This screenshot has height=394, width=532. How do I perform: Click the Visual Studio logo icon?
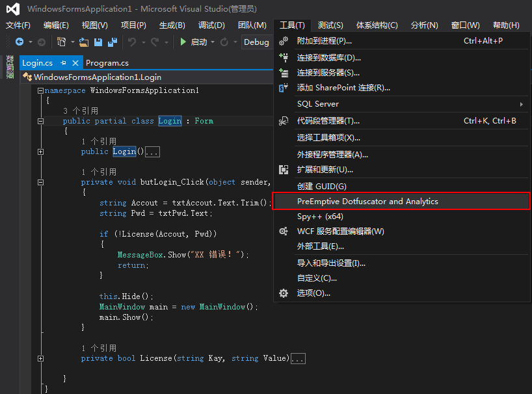coord(13,9)
